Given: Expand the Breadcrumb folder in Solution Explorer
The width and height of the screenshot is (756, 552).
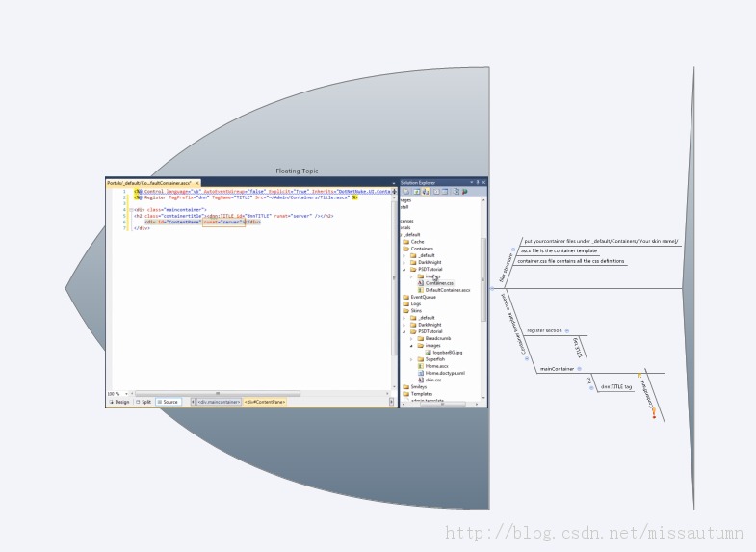Looking at the screenshot, I should [x=411, y=339].
